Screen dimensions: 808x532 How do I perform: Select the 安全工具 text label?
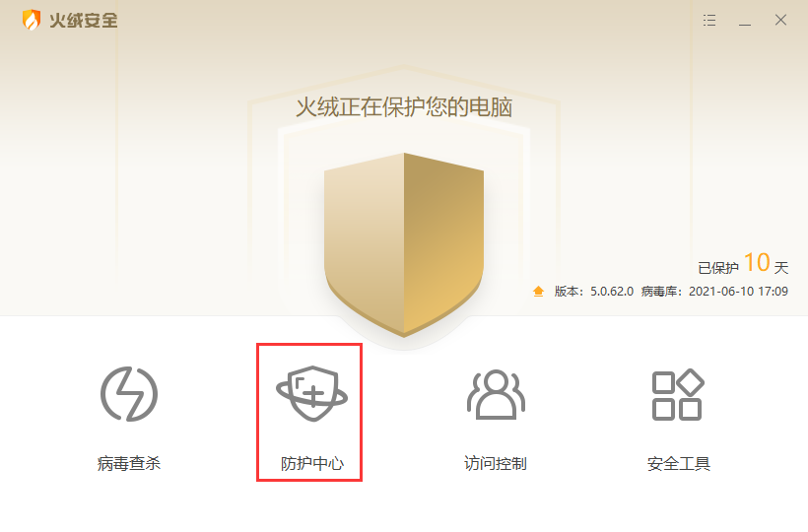click(679, 463)
